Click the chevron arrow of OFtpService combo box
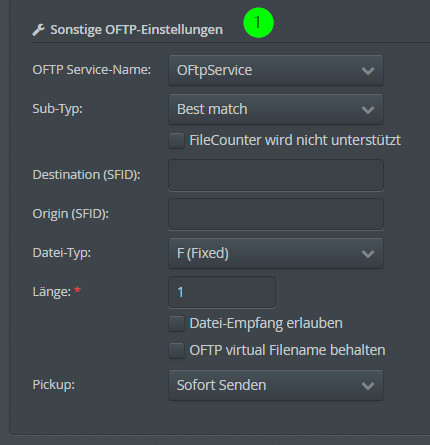This screenshot has height=445, width=430. 368,71
